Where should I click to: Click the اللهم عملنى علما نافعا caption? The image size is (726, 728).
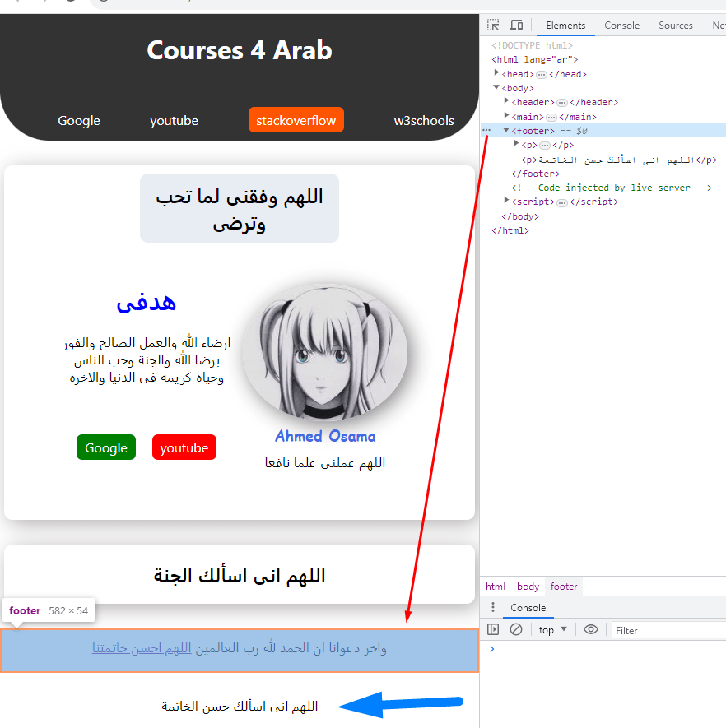tap(325, 463)
